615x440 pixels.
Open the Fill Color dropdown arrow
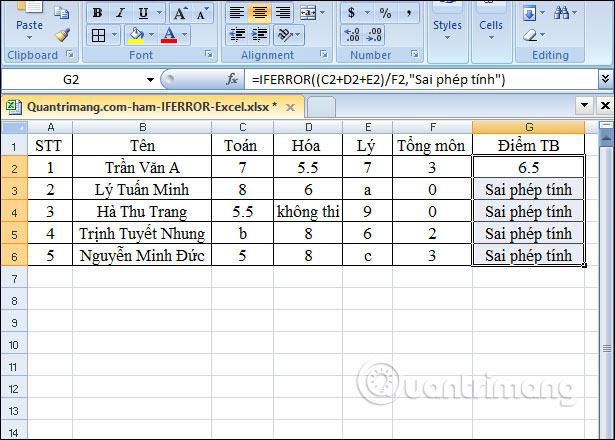pyautogui.click(x=151, y=35)
